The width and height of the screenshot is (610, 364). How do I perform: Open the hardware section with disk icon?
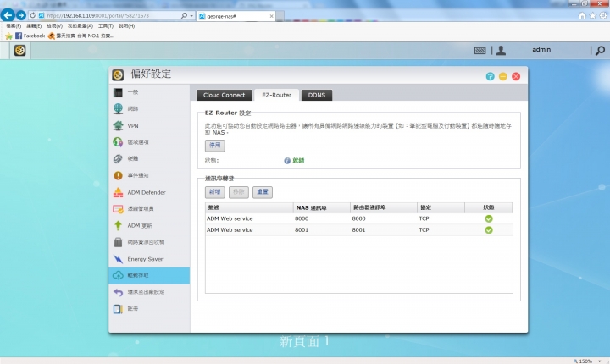tap(149, 158)
